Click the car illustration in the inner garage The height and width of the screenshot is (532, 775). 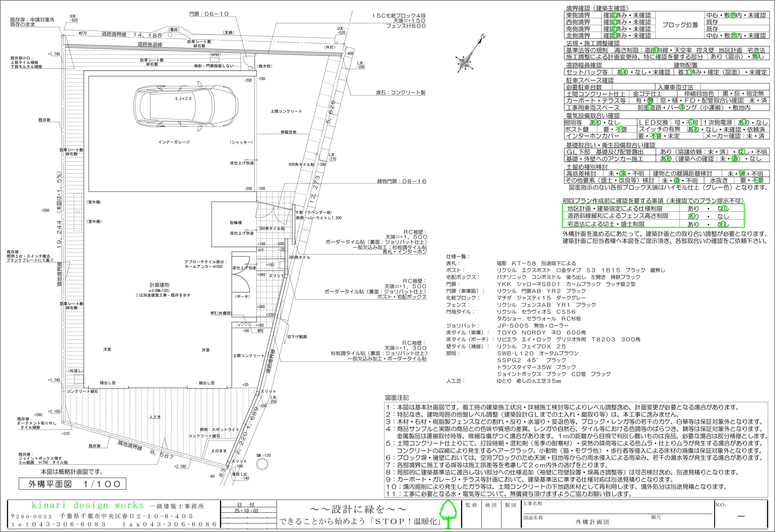[x=186, y=106]
